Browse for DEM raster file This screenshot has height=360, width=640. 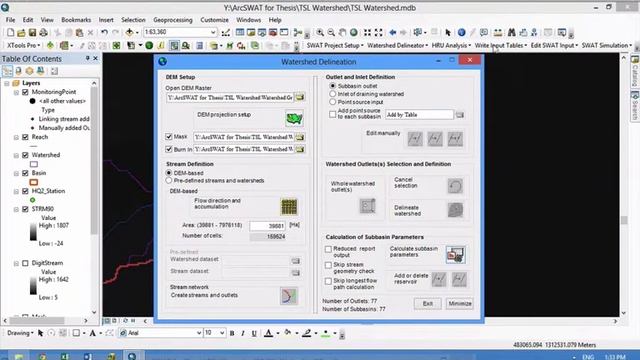tap(300, 98)
